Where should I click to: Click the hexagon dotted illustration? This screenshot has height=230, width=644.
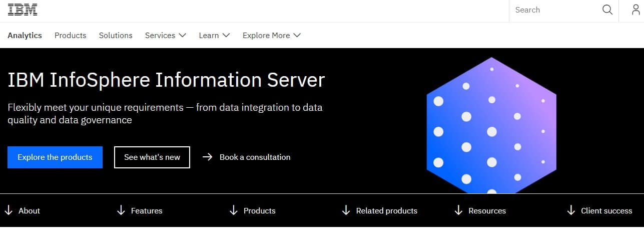point(491,125)
